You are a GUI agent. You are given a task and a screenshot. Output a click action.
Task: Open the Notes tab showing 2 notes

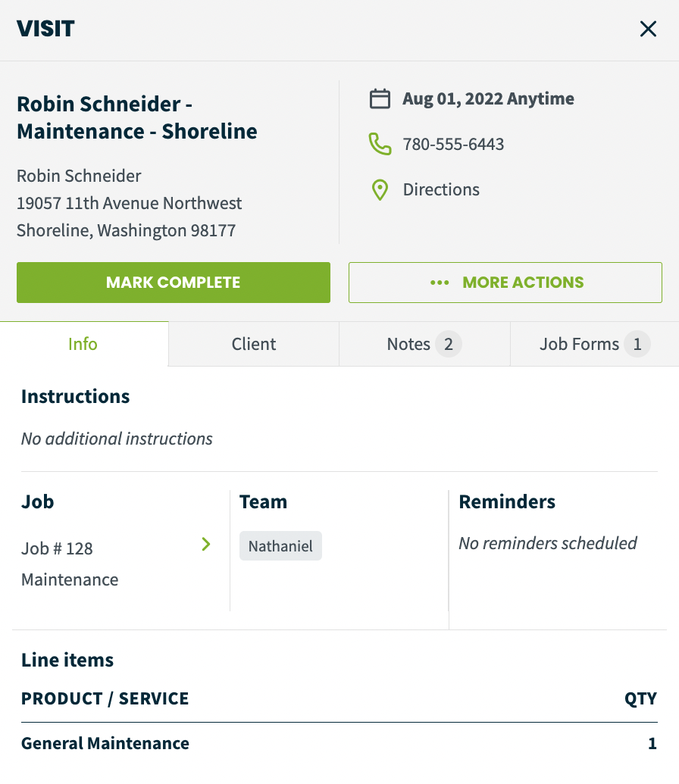[x=408, y=344]
